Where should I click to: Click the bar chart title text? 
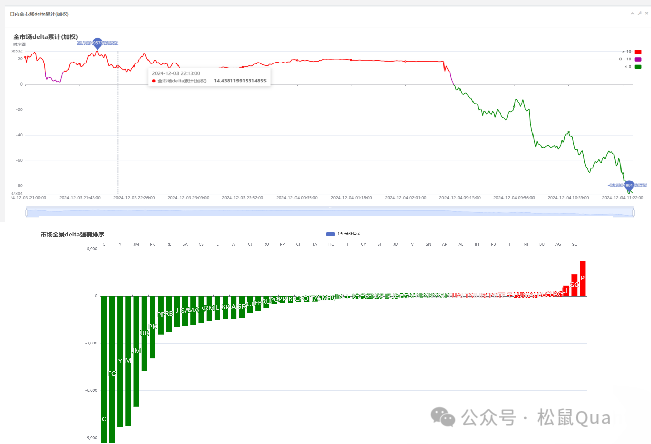(x=73, y=234)
